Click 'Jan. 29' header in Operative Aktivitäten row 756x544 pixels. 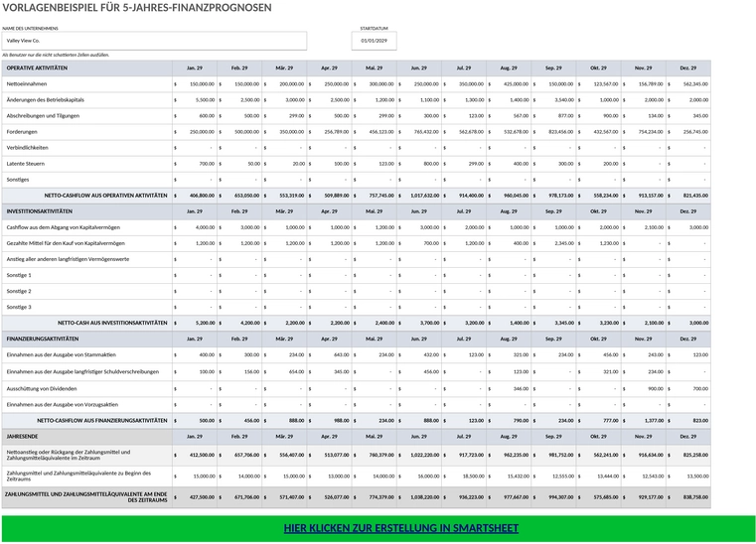point(195,68)
